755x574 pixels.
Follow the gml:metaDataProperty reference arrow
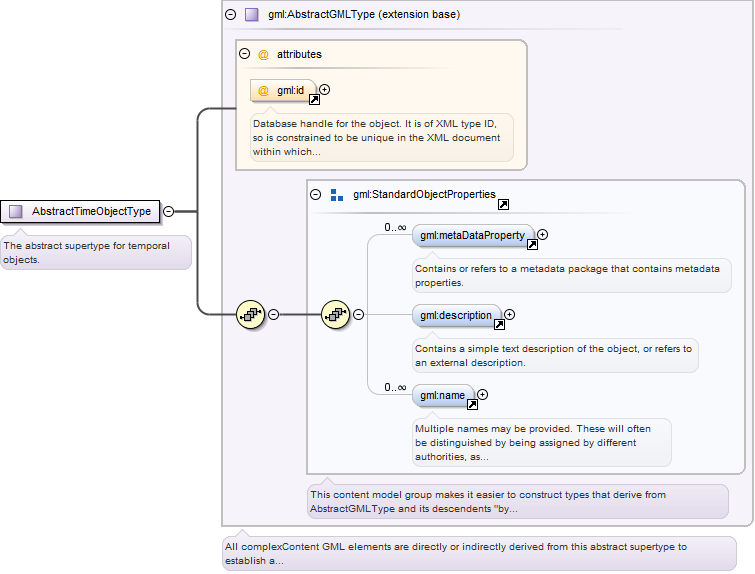pos(532,245)
